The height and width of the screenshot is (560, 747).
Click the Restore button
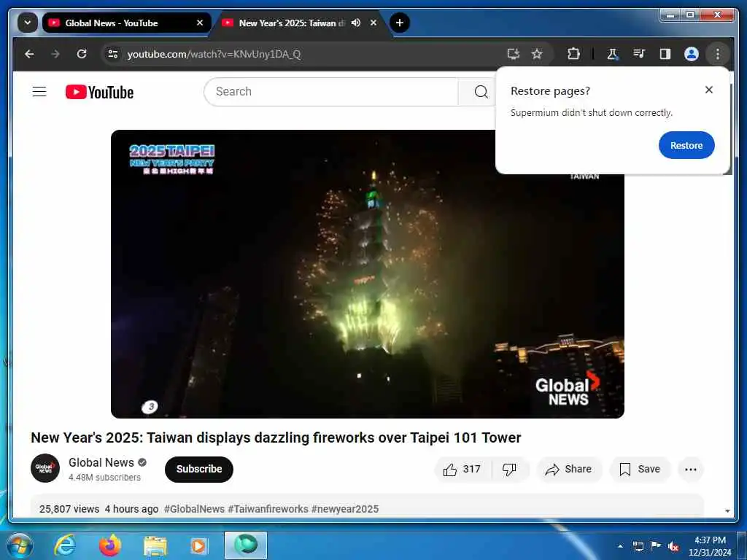click(686, 145)
